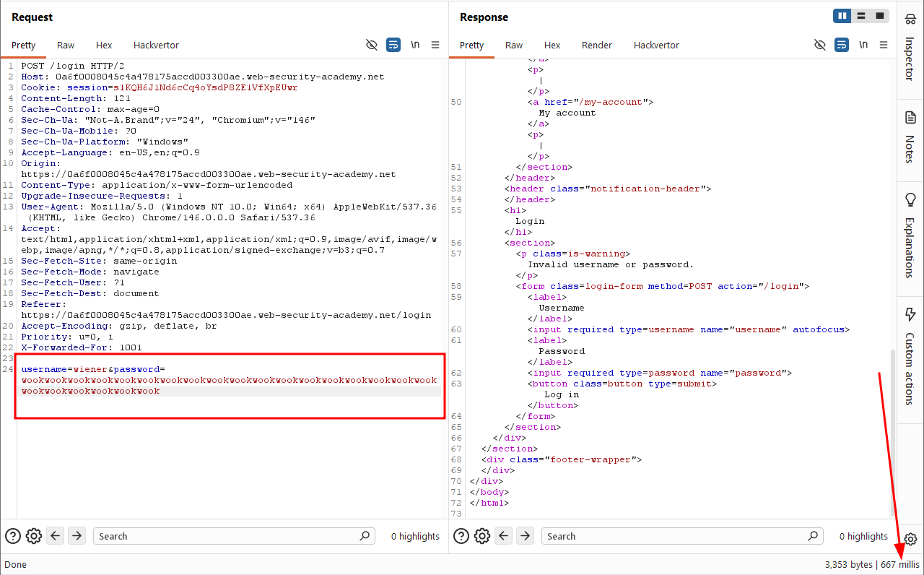Open the Response panel hamburger options menu
This screenshot has width=924, height=575.
[884, 45]
